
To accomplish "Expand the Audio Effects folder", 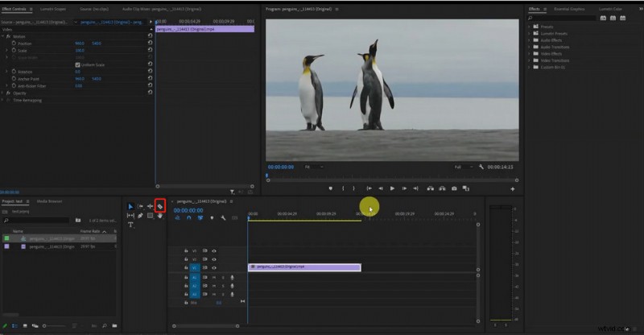I will (529, 40).
